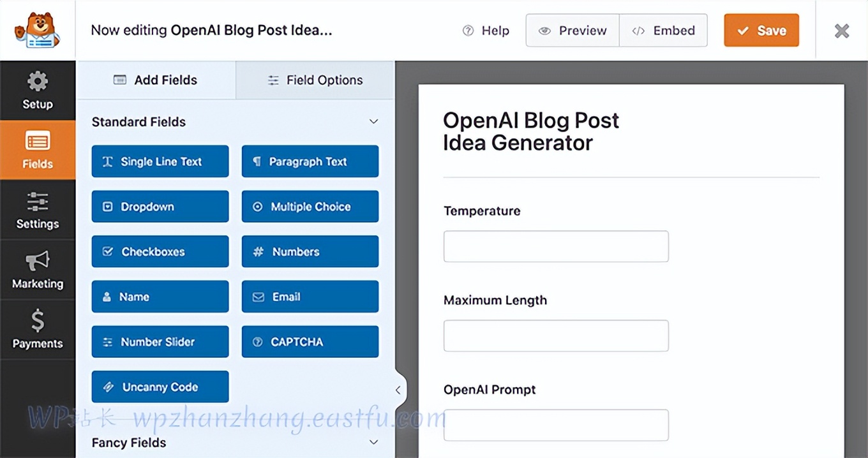Click the Temperature input field
Image resolution: width=868 pixels, height=458 pixels.
tap(556, 247)
